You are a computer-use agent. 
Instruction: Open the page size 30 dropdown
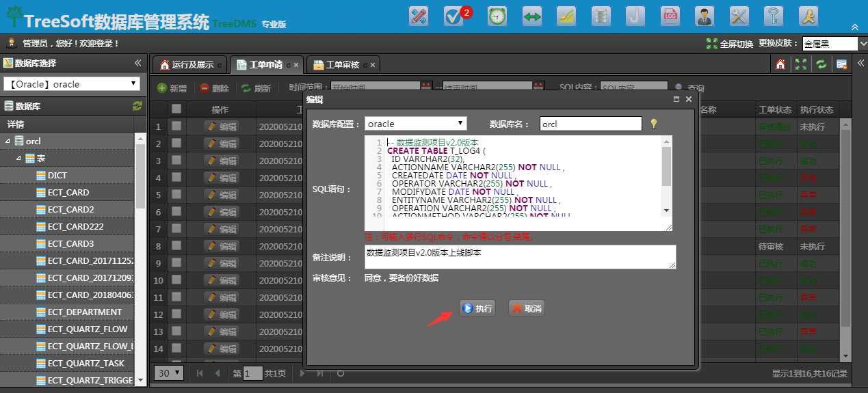pos(170,373)
